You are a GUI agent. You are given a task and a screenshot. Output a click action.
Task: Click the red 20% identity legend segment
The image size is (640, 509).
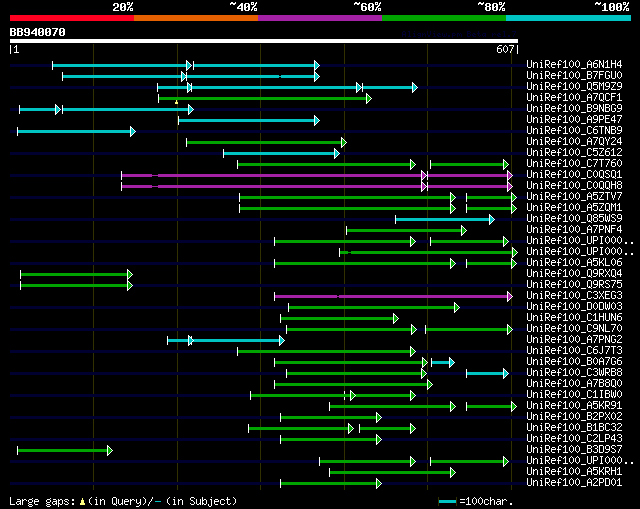coord(72,18)
